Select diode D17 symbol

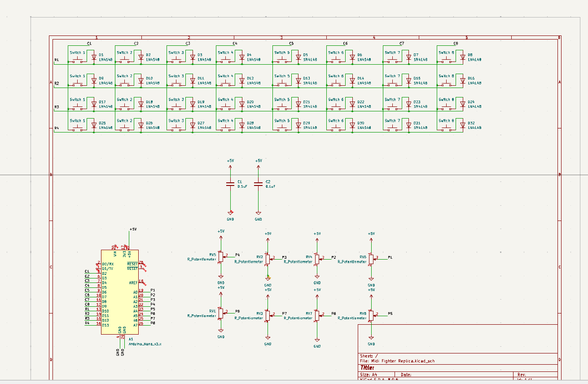coord(94,104)
